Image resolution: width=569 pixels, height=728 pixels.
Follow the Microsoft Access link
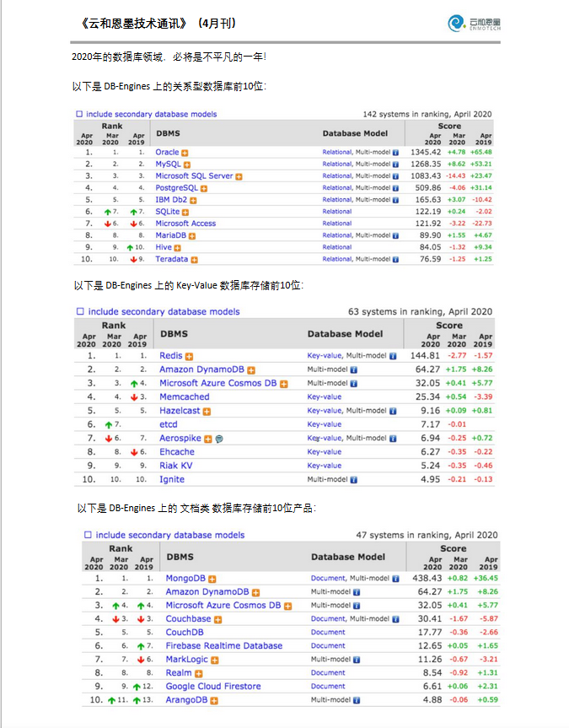185,224
